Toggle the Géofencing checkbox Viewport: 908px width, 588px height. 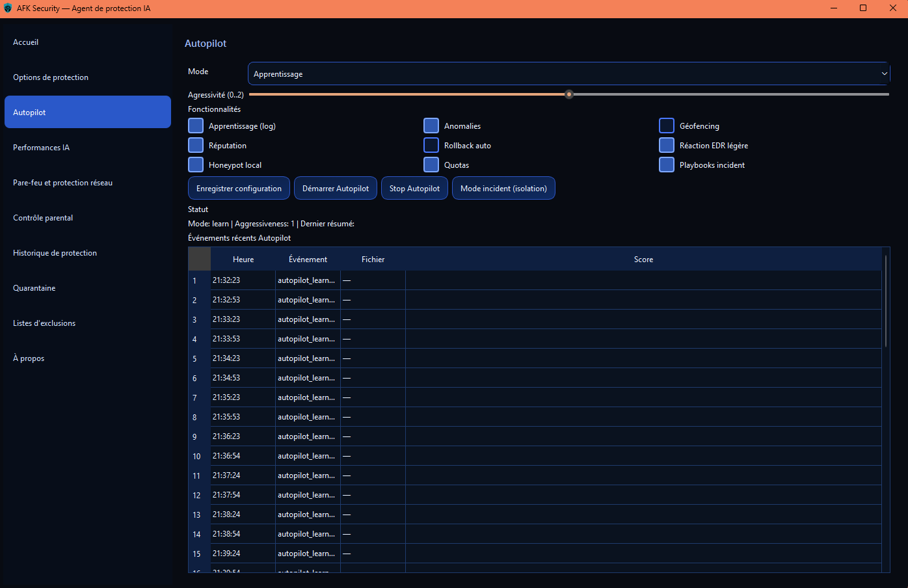pos(667,126)
